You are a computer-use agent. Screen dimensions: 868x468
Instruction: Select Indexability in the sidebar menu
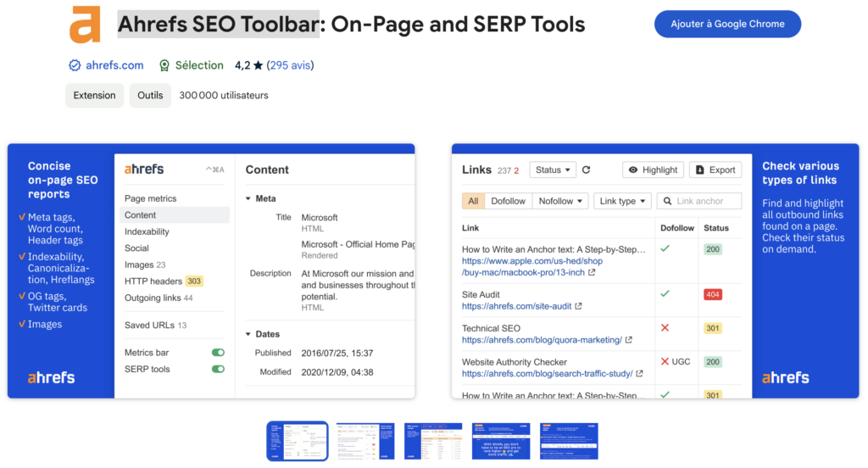pos(147,231)
